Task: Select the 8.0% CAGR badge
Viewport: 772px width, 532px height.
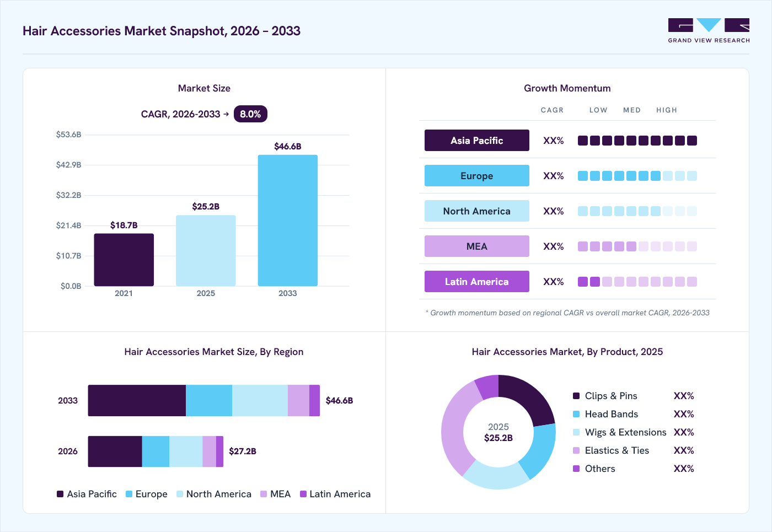Action: [x=250, y=114]
